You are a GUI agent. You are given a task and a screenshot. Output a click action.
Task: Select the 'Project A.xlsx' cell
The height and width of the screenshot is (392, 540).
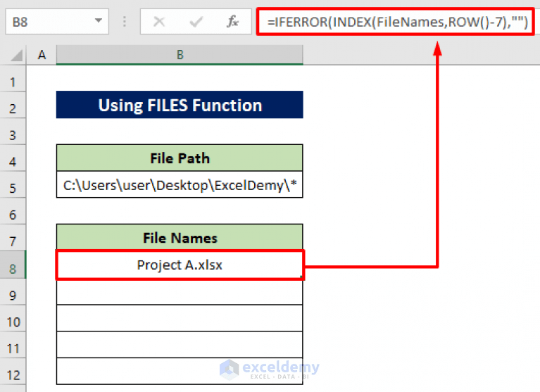[180, 265]
